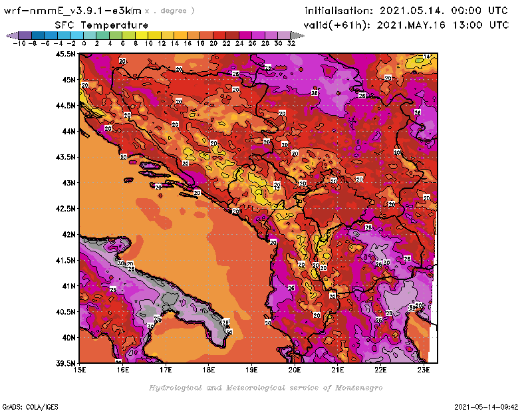The height and width of the screenshot is (411, 532).
Task: Click the '18E' longitude label
Action: coord(209,370)
